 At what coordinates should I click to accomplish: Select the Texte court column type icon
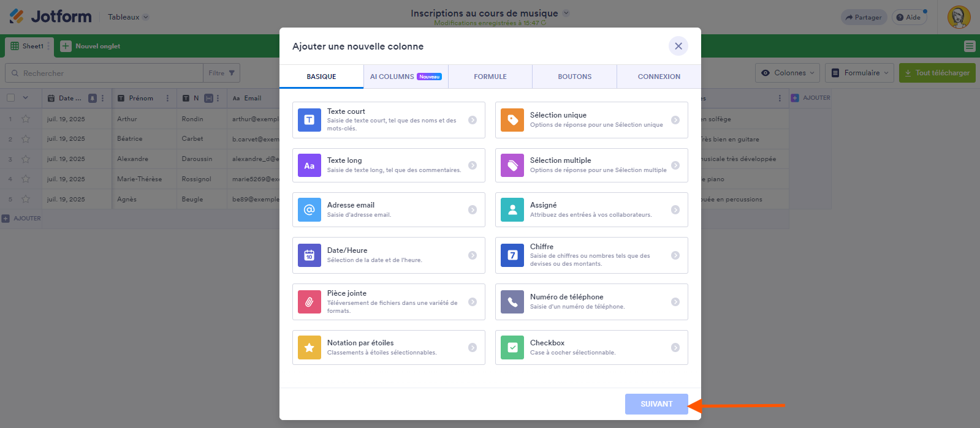tap(310, 120)
